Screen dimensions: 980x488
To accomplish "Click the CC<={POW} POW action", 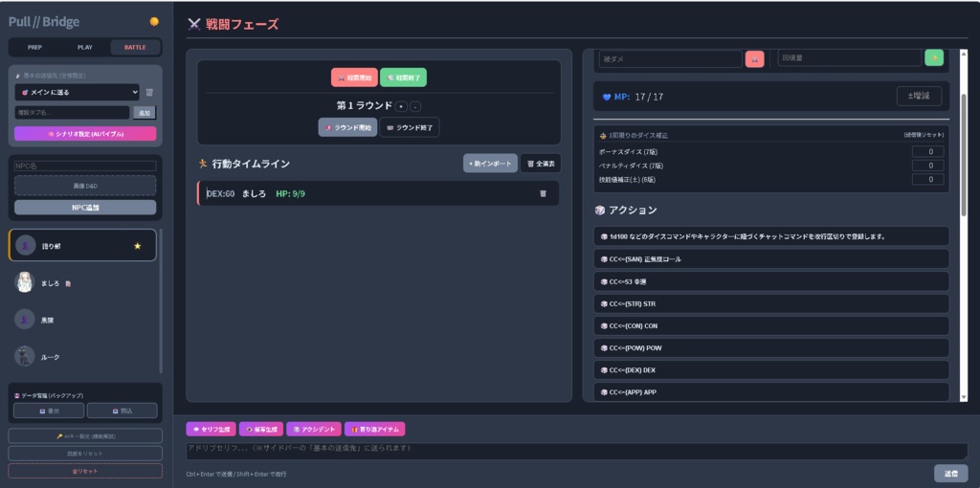I will click(x=771, y=347).
